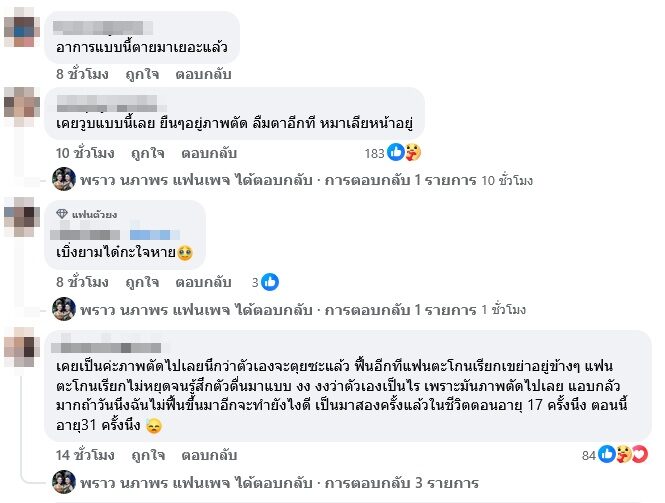Like the long comment about blacking out
The height and width of the screenshot is (503, 665).
[145, 455]
